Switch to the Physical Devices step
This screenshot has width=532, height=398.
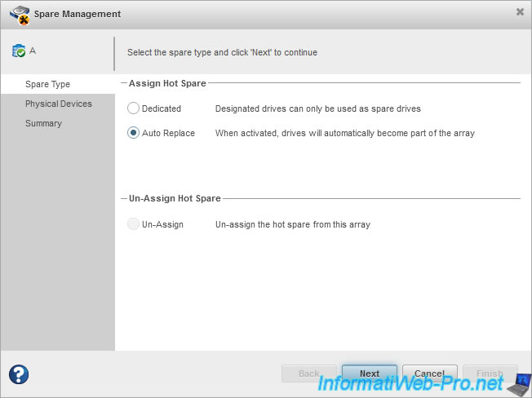click(58, 104)
